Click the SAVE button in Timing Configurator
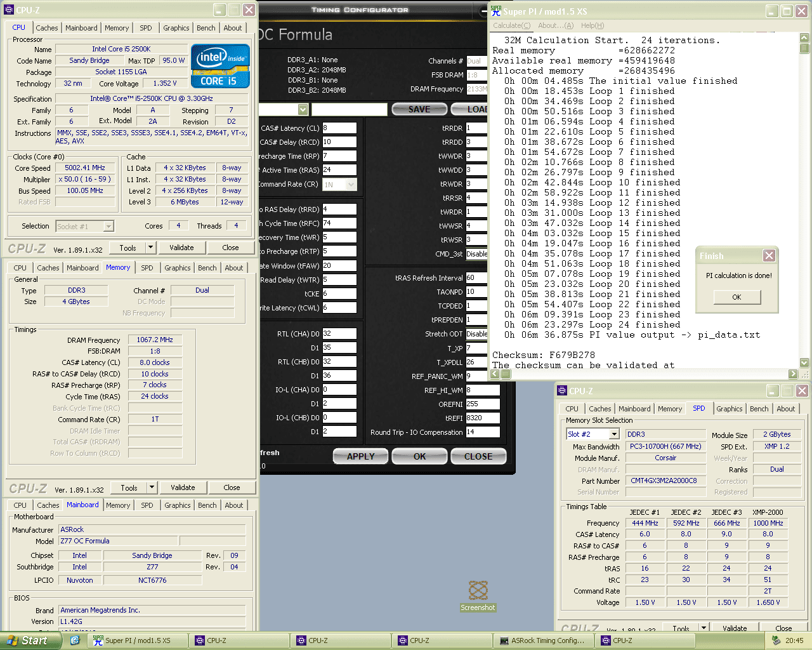Image resolution: width=812 pixels, height=650 pixels. [x=419, y=109]
